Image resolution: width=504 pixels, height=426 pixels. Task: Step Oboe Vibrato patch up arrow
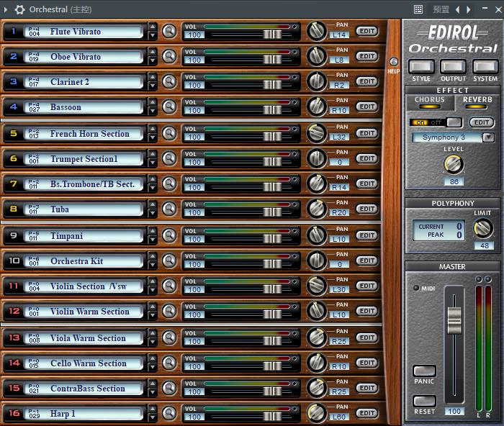coord(152,53)
